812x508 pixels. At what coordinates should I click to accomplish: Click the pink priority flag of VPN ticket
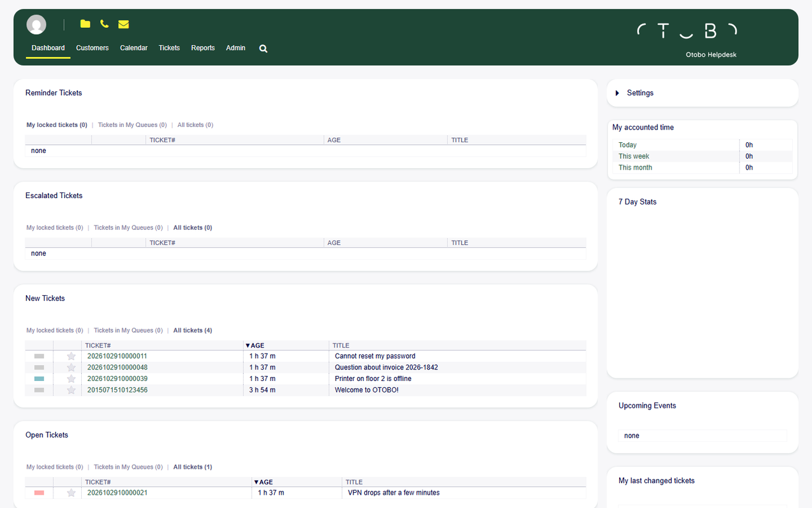click(39, 493)
